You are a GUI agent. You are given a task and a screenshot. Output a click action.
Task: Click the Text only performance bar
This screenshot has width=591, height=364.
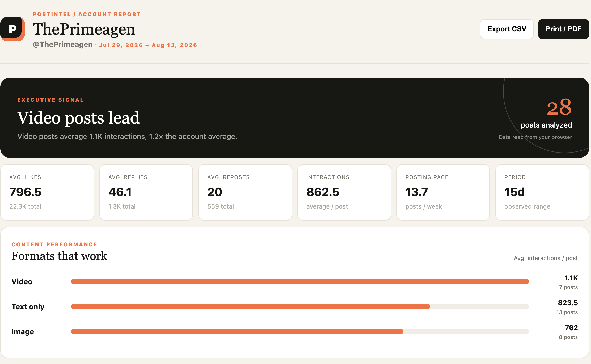coord(300,307)
